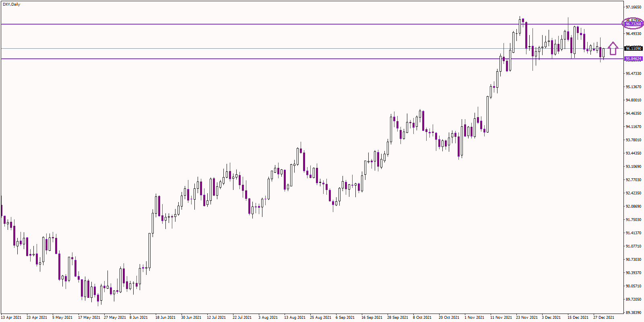
Task: Click the 18 Jun 2021 date label
Action: pos(165,318)
